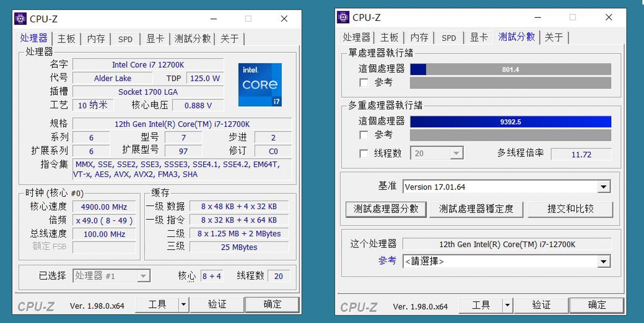
Task: Click the empty single-thread reference bar
Action: tap(511, 83)
